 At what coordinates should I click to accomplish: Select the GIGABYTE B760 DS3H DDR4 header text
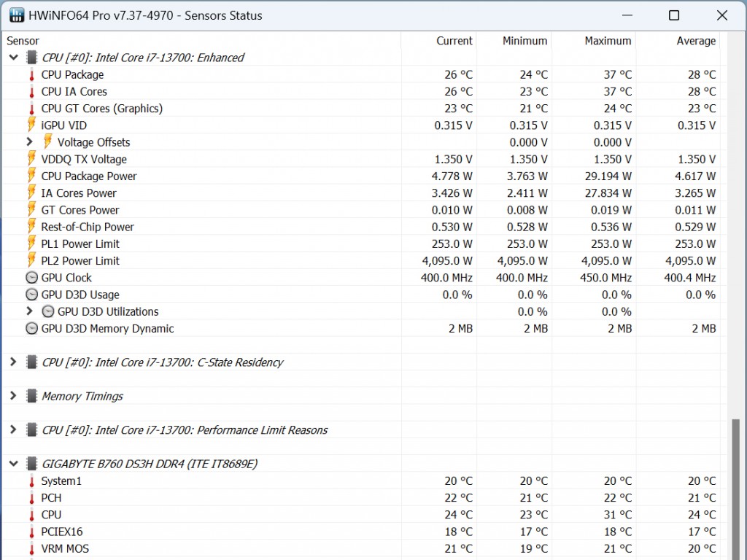(150, 464)
